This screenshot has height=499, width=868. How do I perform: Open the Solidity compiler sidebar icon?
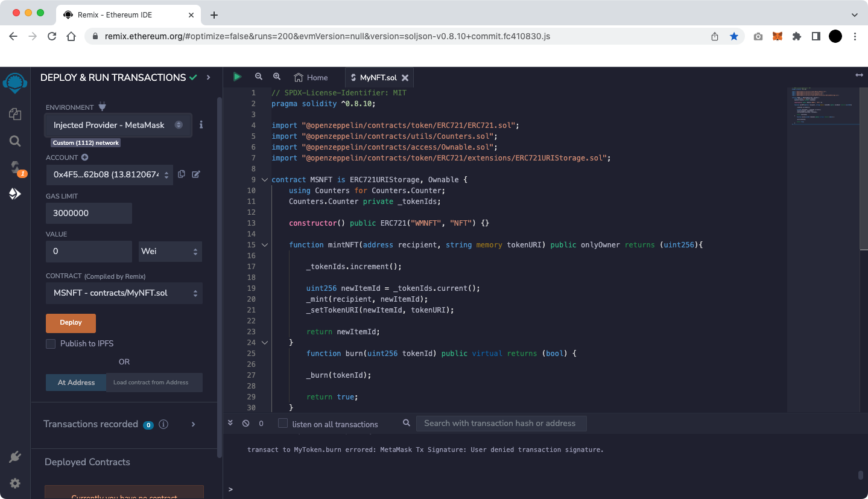coord(15,168)
